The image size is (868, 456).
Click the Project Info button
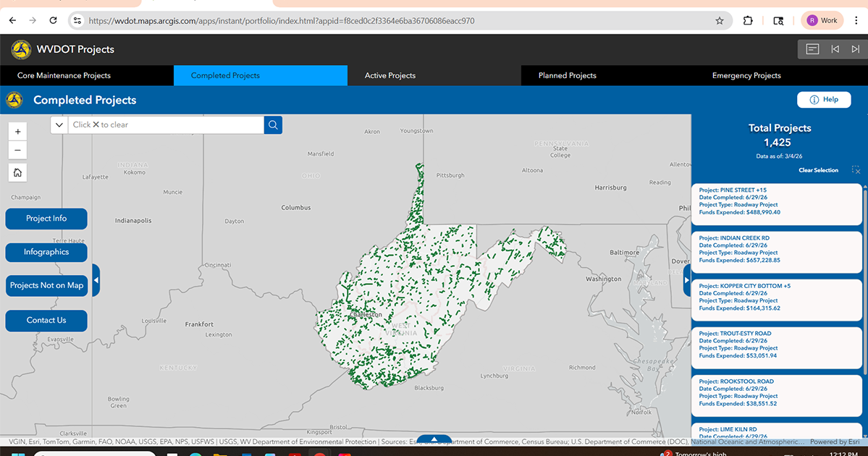(x=46, y=219)
